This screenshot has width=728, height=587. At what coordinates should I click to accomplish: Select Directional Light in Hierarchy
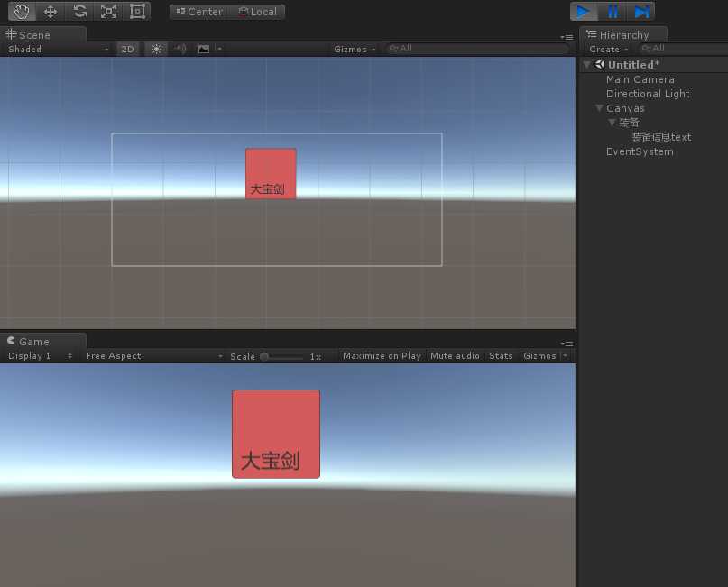pos(648,94)
